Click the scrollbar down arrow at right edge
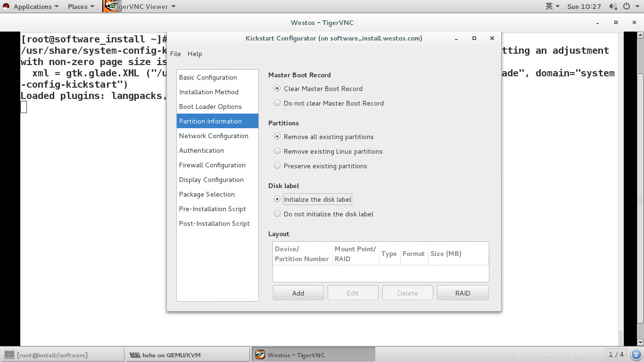 640,342
